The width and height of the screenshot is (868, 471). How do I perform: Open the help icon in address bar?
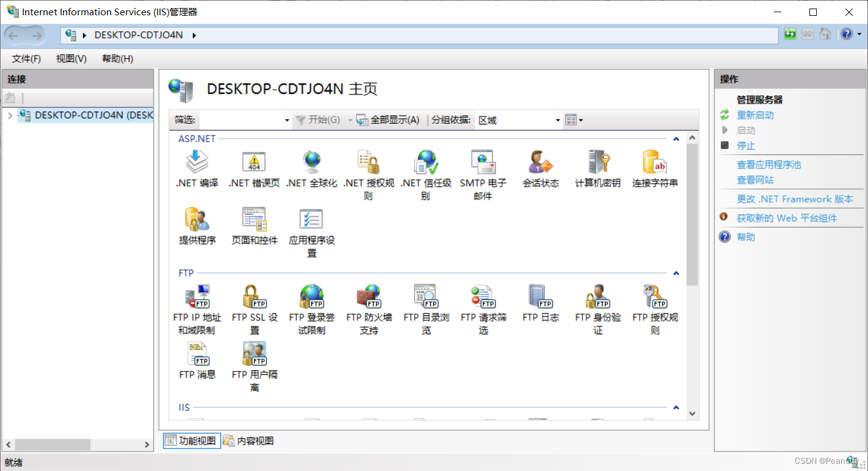pos(846,34)
